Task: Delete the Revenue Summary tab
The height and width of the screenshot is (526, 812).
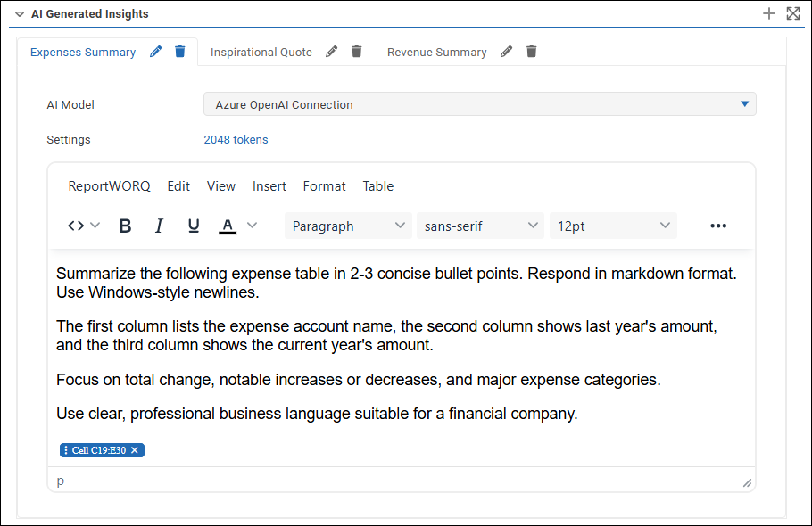Action: [532, 52]
